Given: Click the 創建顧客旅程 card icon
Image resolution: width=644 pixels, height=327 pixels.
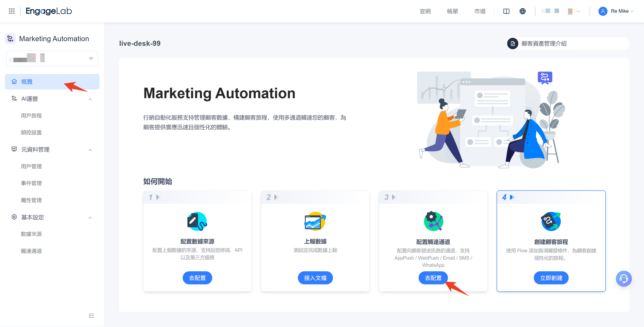Looking at the screenshot, I should click(x=551, y=221).
